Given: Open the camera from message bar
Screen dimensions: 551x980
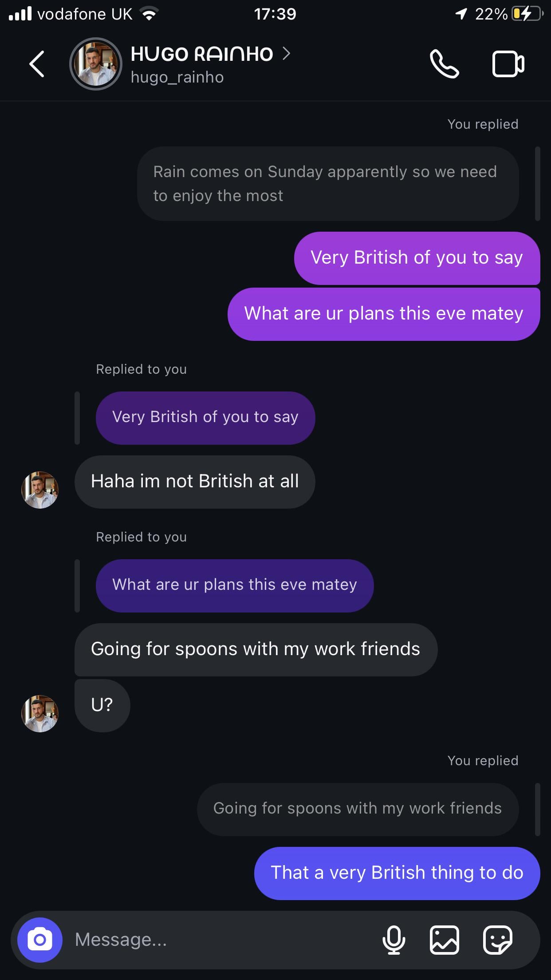Looking at the screenshot, I should point(40,940).
